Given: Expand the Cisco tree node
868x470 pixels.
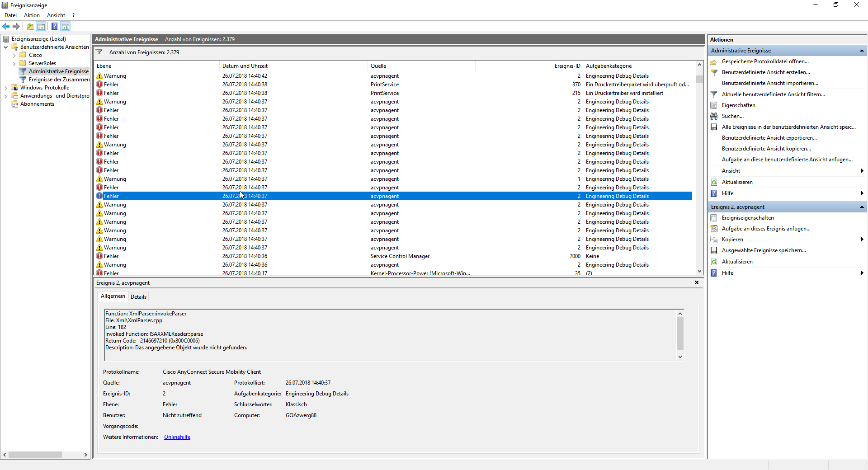Looking at the screenshot, I should [14, 55].
